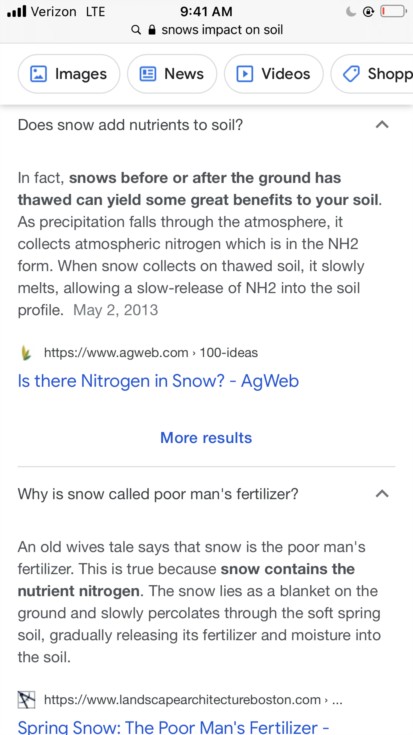This screenshot has height=735, width=413.
Task: Tap the AgWeb site favicon
Action: point(26,352)
